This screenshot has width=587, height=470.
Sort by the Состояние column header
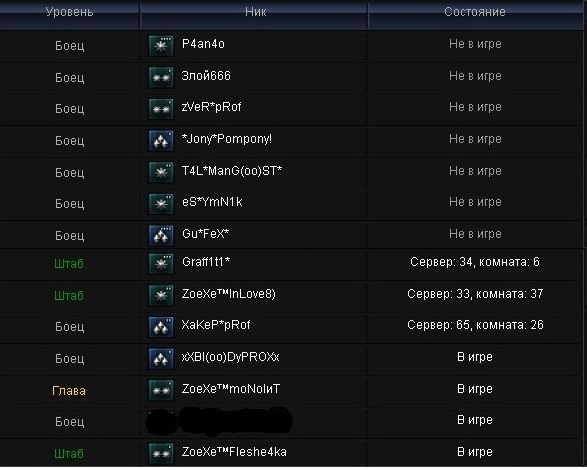coord(475,14)
